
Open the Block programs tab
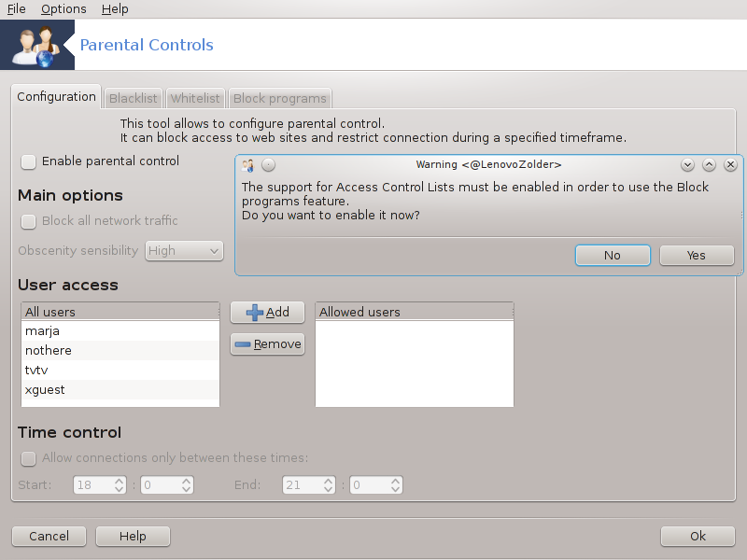279,98
